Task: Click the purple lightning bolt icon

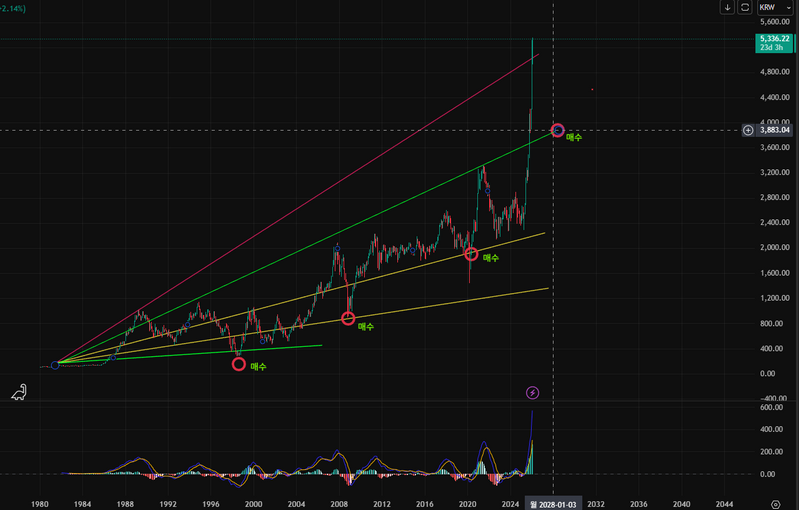Action: tap(532, 393)
